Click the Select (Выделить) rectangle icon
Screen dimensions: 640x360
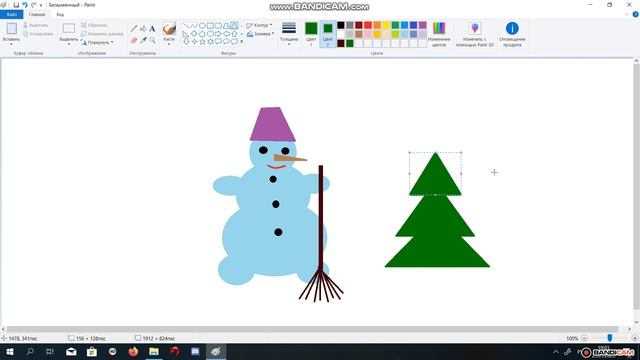coord(69,28)
